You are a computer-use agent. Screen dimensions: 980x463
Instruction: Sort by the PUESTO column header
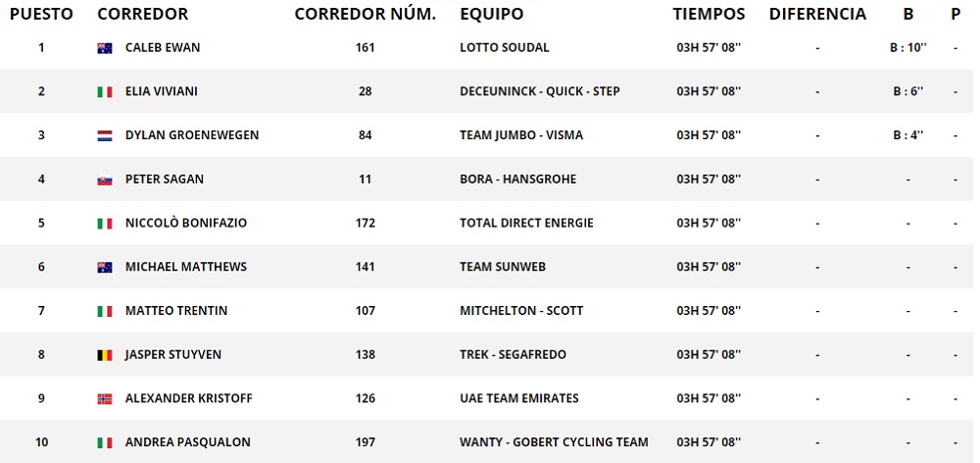(x=41, y=15)
